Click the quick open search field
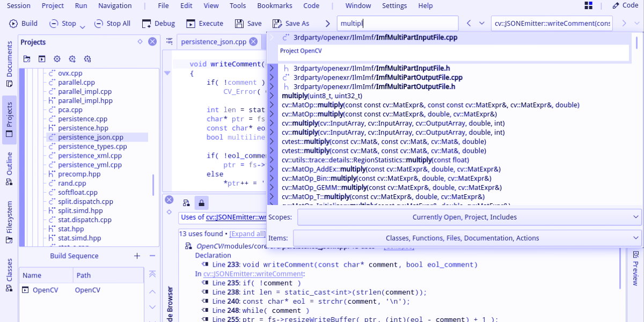Viewport: 644px width, 322px height. (x=397, y=24)
